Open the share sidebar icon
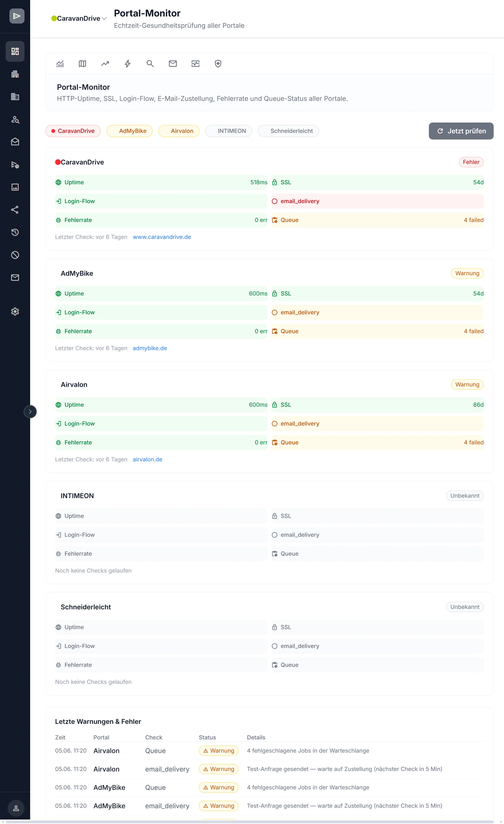 pyautogui.click(x=15, y=210)
